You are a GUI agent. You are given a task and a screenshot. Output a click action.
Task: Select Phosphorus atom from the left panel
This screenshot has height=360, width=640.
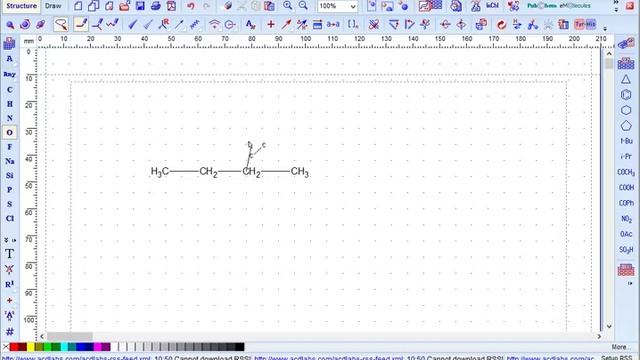tap(9, 190)
